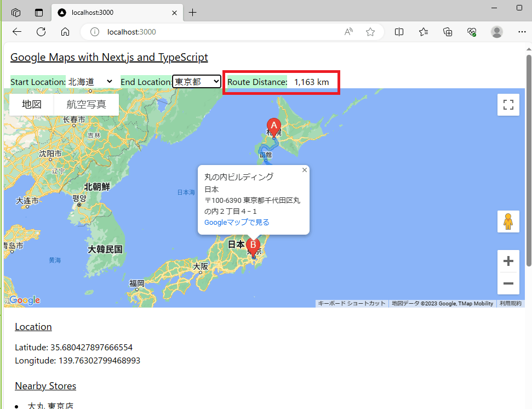
Task: Click 地図データ ©2023 copyright text
Action: pos(443,303)
